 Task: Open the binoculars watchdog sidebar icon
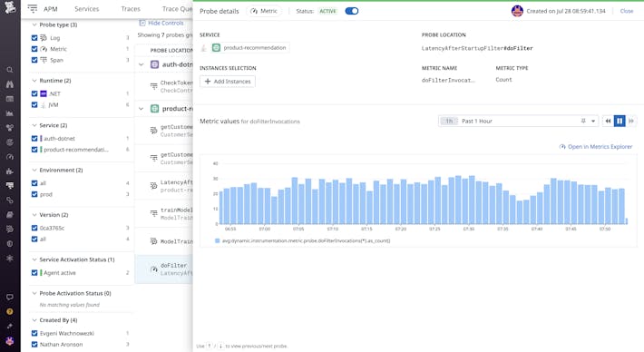(x=9, y=84)
